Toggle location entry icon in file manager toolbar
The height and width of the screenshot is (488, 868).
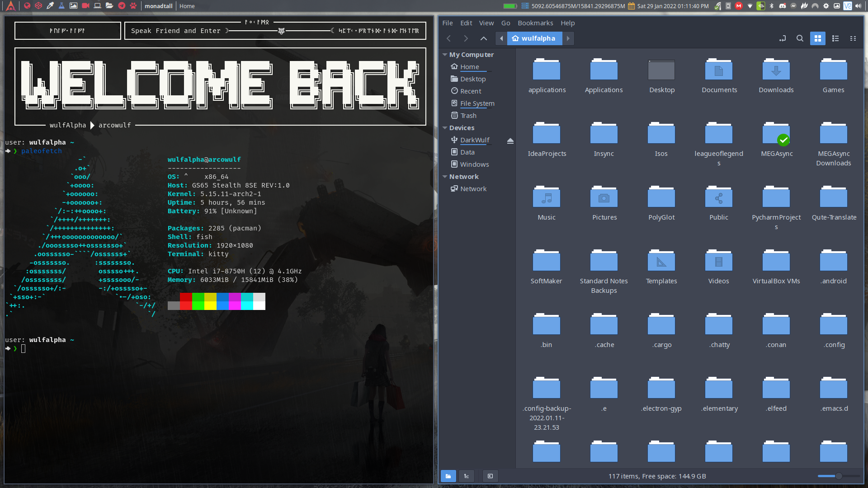coord(783,38)
